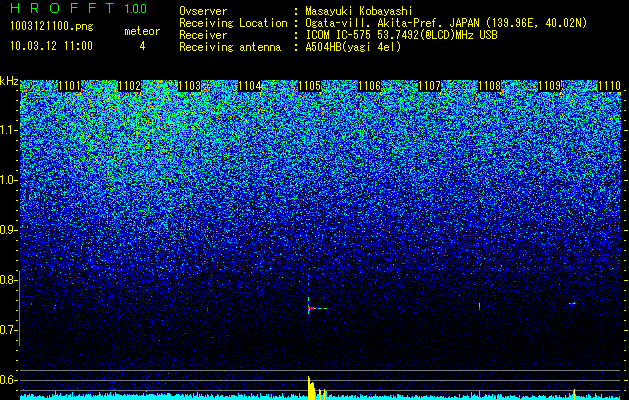Image resolution: width=629 pixels, height=400 pixels.
Task: Click the 0.8 kHz axis label
Action: (x=9, y=280)
